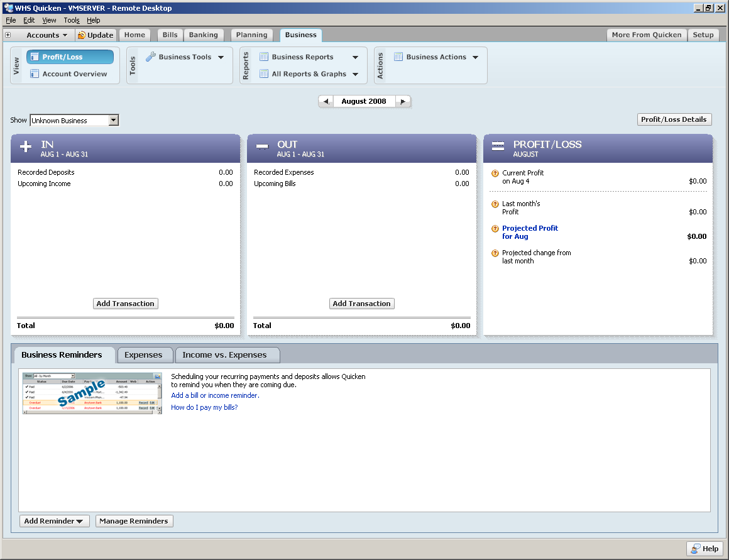This screenshot has height=560, width=729.
Task: Switch to the Expenses tab
Action: pos(144,355)
